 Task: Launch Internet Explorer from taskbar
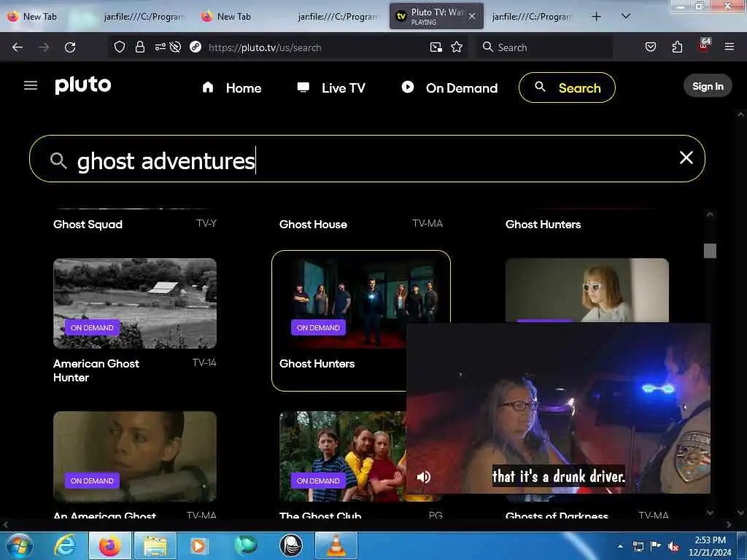coord(65,545)
